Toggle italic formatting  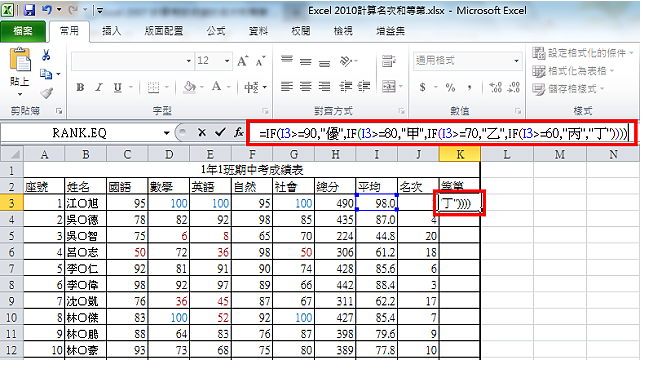(x=99, y=87)
